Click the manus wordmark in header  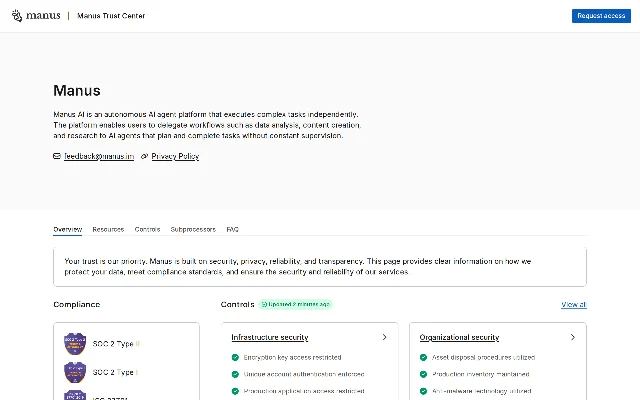[x=43, y=16]
